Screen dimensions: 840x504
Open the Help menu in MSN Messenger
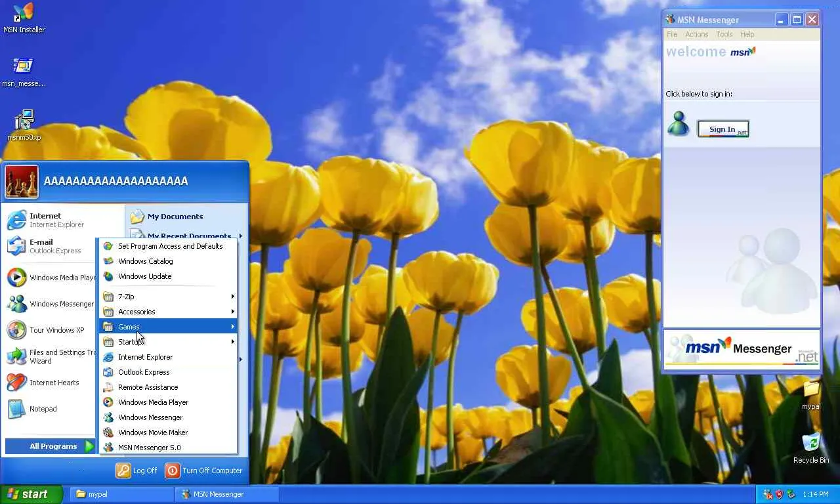[747, 34]
